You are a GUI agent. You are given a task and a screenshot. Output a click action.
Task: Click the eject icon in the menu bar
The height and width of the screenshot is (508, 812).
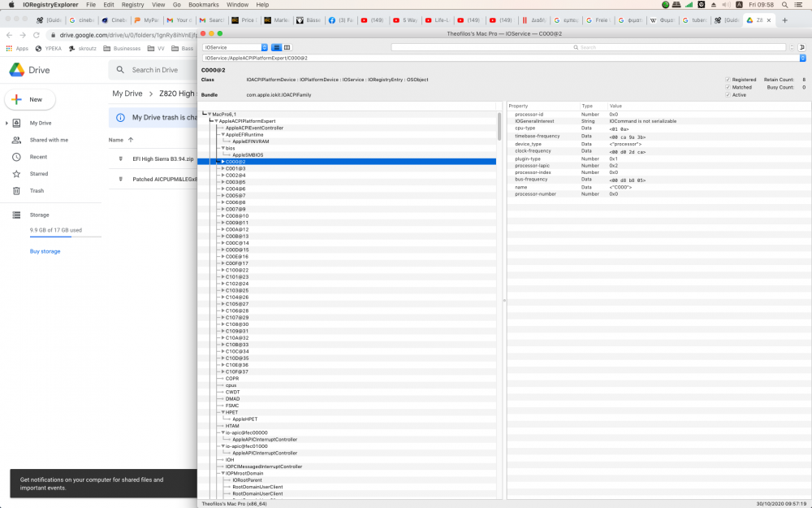(x=714, y=5)
